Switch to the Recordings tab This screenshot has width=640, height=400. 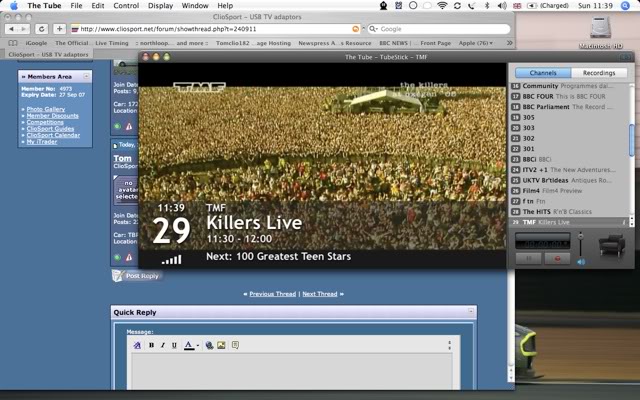coord(599,73)
